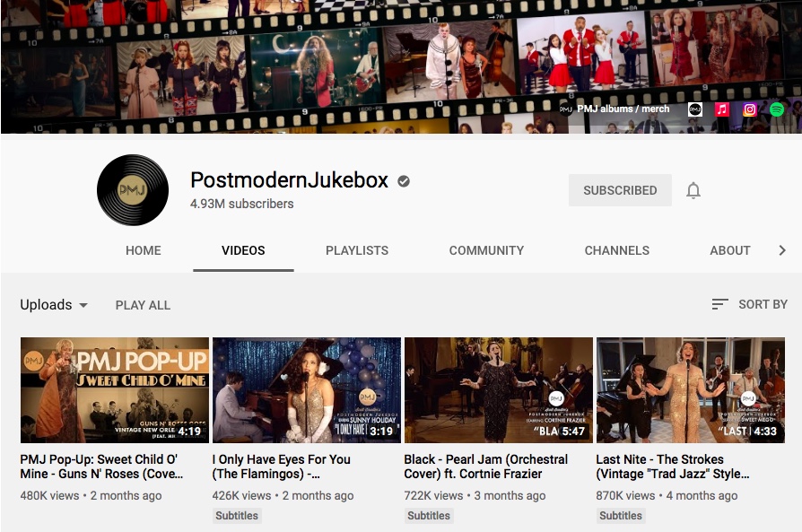Open Last Nite - The Strokes title
The image size is (802, 532).
click(673, 467)
